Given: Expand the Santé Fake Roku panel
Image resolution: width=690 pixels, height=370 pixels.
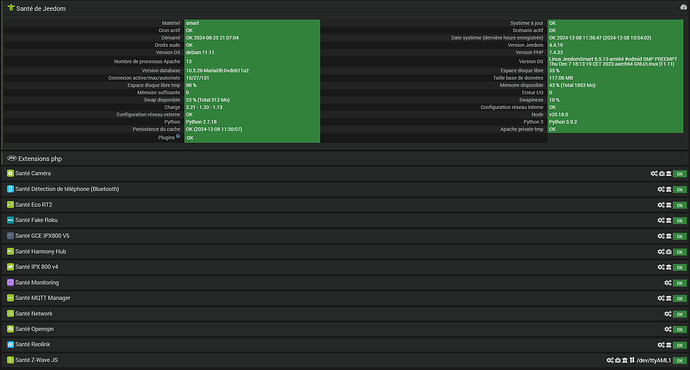Looking at the screenshot, I should coord(37,220).
